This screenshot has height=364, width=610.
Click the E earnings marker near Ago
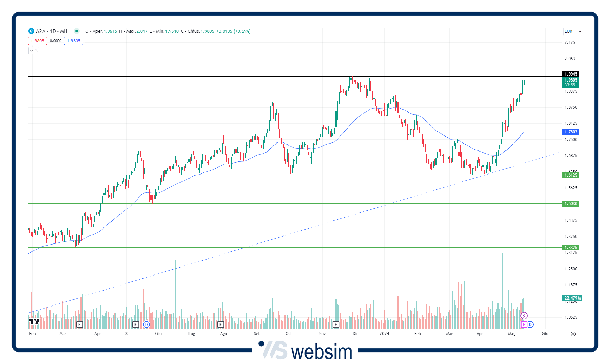pyautogui.click(x=221, y=325)
